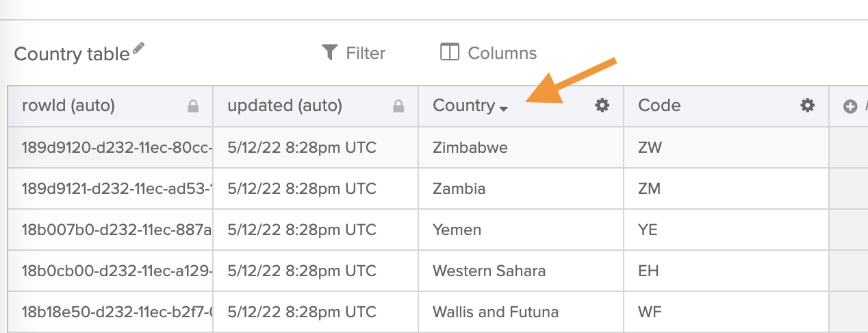This screenshot has width=868, height=333.
Task: Click the Zambia country cell
Action: 459,188
